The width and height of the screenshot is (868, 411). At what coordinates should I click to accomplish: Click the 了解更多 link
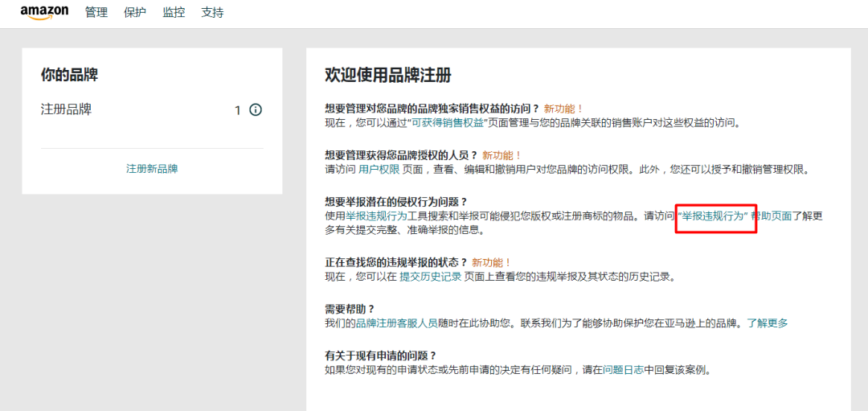pos(768,323)
